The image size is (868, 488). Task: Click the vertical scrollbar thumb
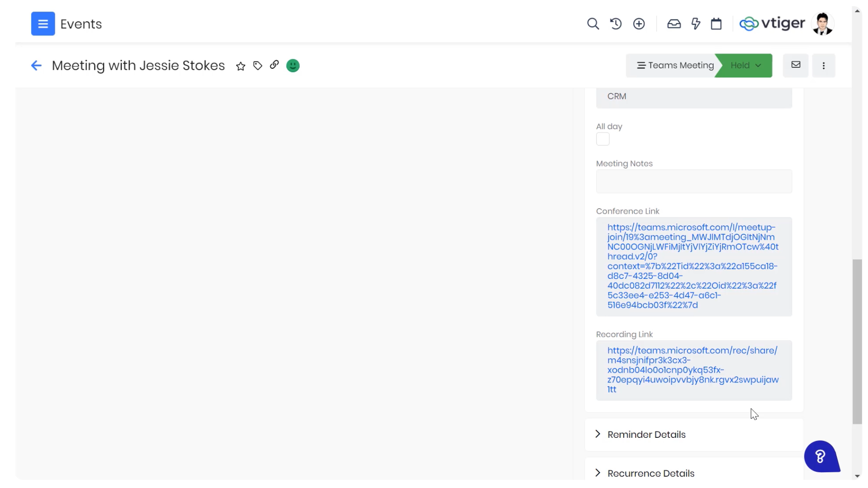[x=857, y=342]
